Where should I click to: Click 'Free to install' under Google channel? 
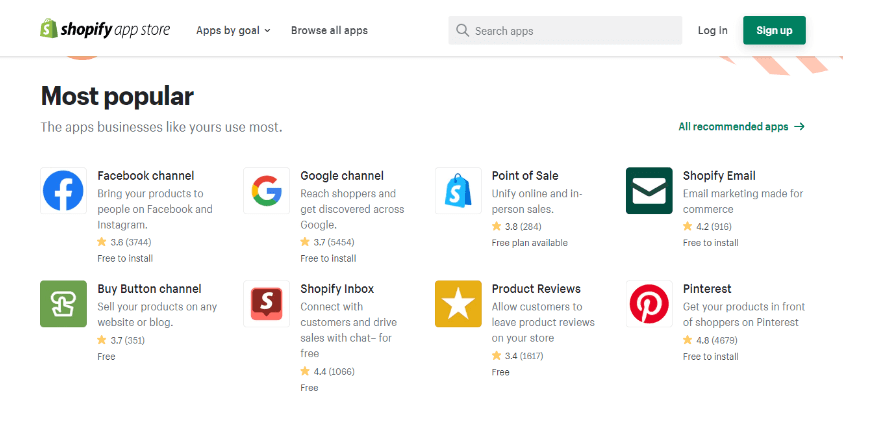328,258
